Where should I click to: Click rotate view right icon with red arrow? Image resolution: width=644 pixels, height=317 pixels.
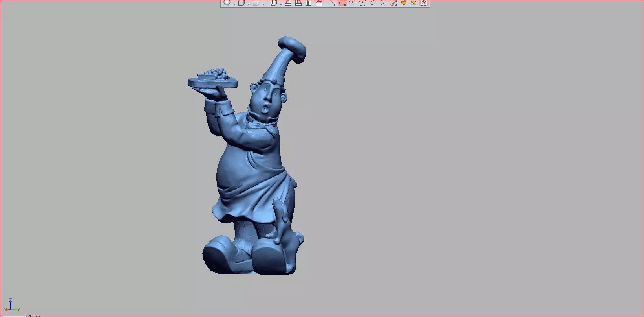click(298, 3)
